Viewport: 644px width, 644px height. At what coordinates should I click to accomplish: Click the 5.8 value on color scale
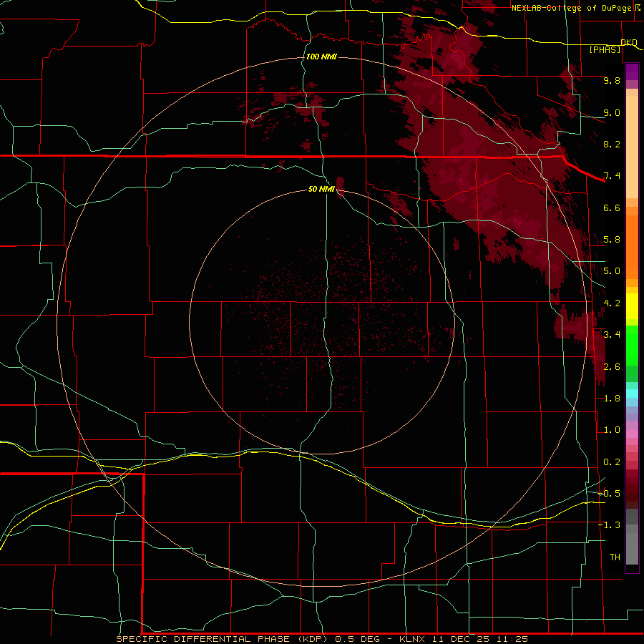(x=612, y=240)
